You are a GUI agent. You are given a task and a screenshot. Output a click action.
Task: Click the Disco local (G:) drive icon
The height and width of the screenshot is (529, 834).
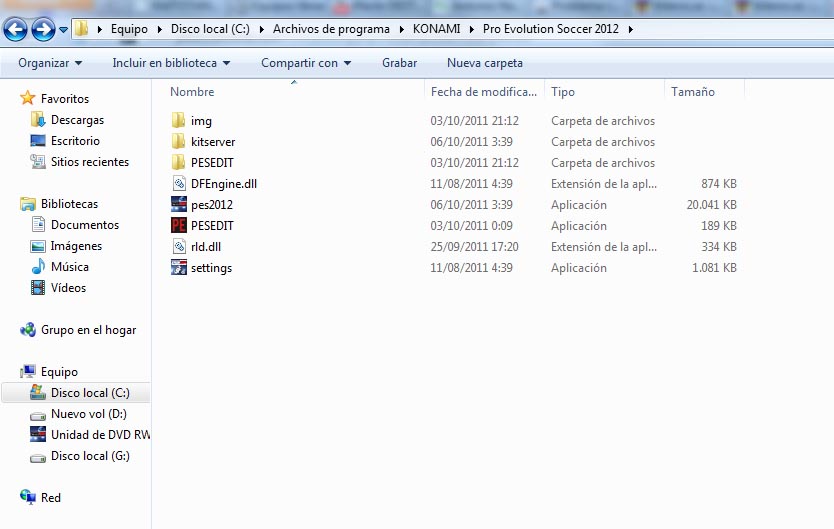[x=38, y=457]
